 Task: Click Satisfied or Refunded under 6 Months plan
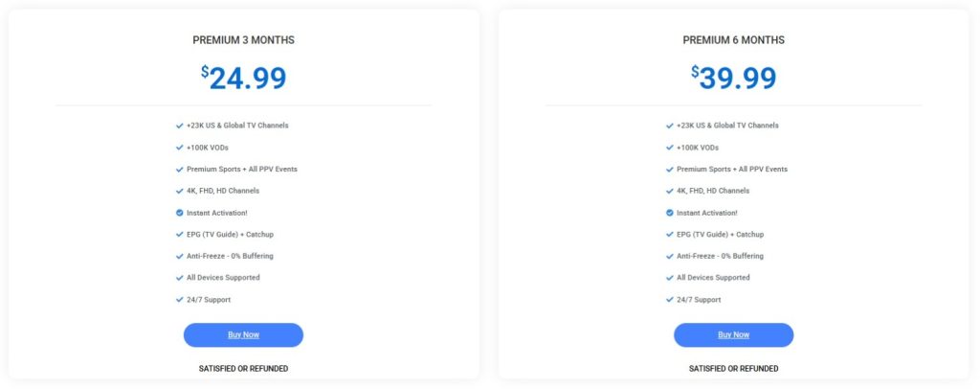[733, 368]
